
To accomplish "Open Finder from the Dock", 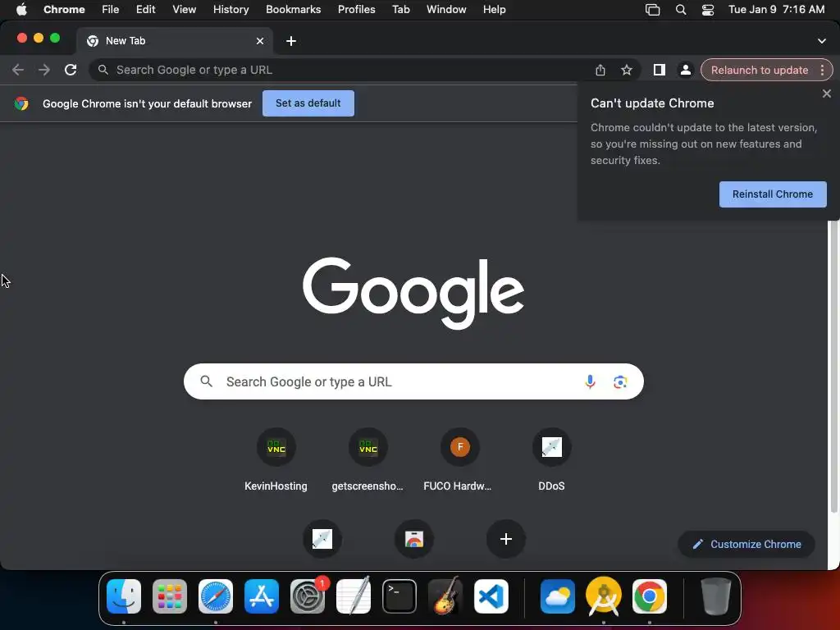I will pos(124,596).
